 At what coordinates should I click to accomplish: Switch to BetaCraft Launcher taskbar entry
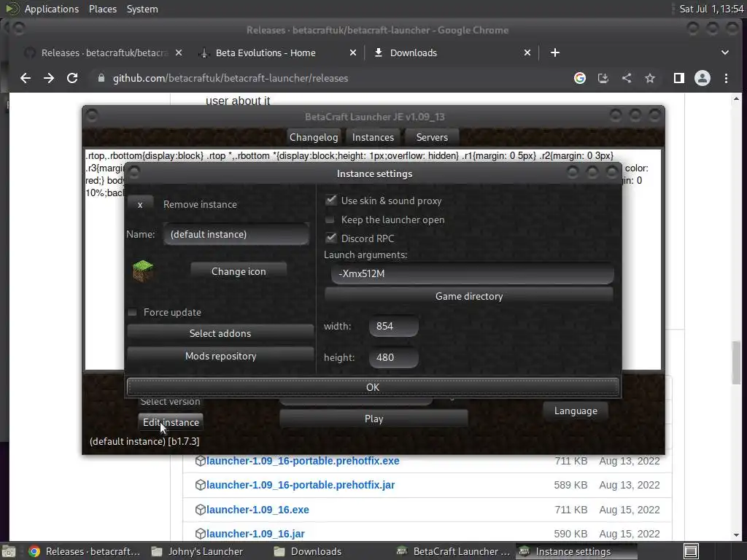pyautogui.click(x=454, y=551)
